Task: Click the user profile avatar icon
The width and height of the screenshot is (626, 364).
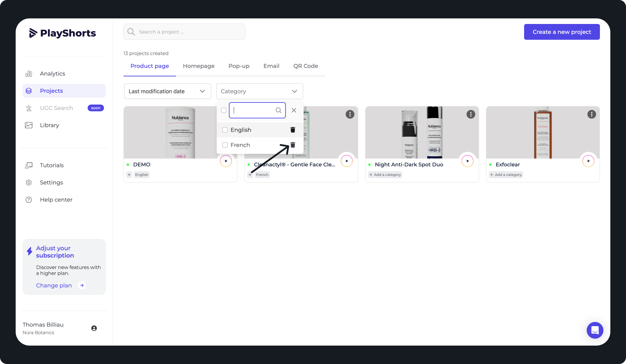Action: click(x=94, y=328)
